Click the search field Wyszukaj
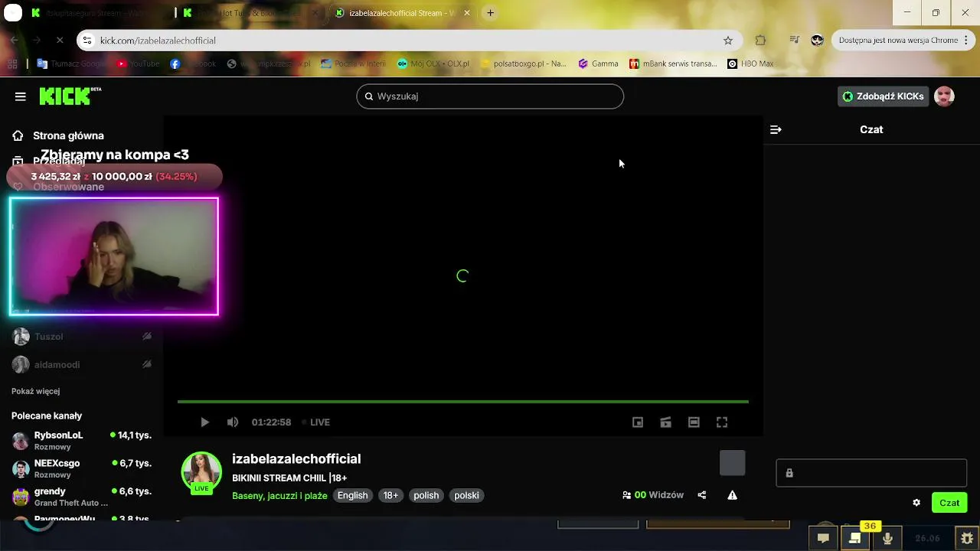Viewport: 980px width, 551px height. tap(490, 96)
